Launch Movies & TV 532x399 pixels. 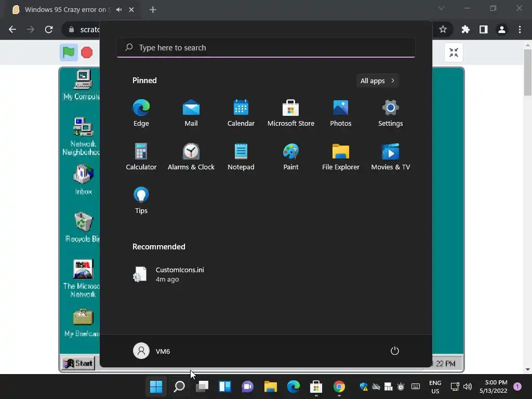point(391,157)
